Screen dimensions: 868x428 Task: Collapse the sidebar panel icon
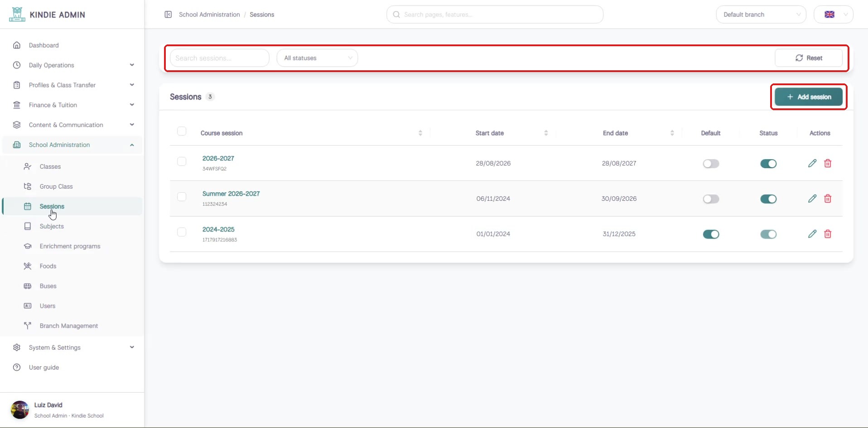click(x=168, y=15)
